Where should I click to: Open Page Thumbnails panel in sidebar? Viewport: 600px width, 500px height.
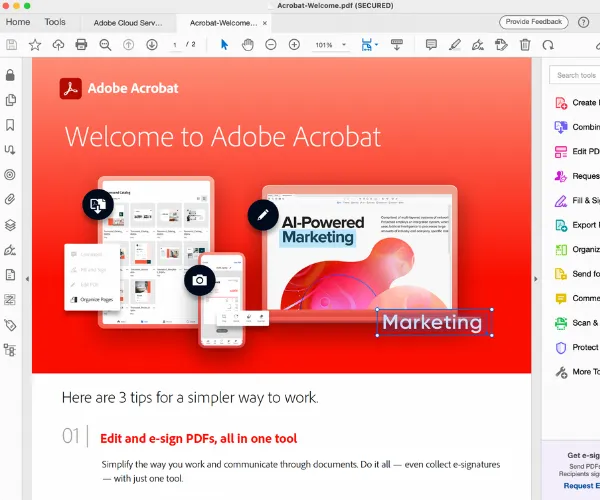(11, 100)
